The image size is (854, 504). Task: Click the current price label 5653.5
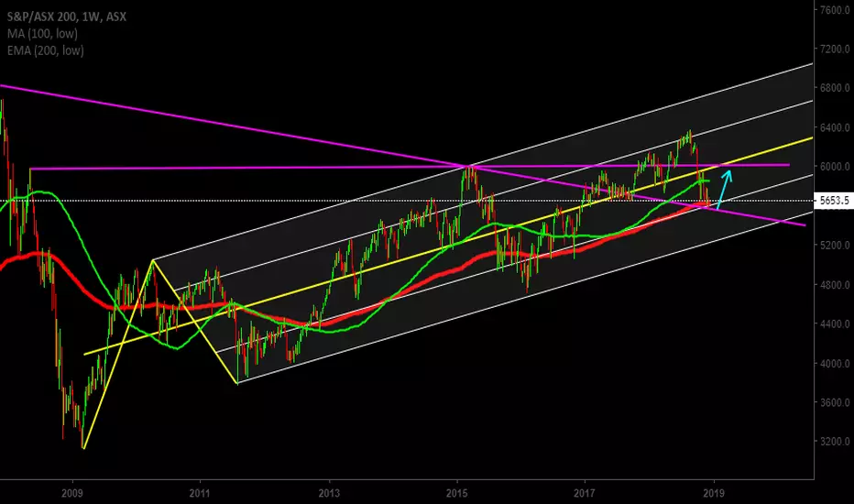click(834, 201)
